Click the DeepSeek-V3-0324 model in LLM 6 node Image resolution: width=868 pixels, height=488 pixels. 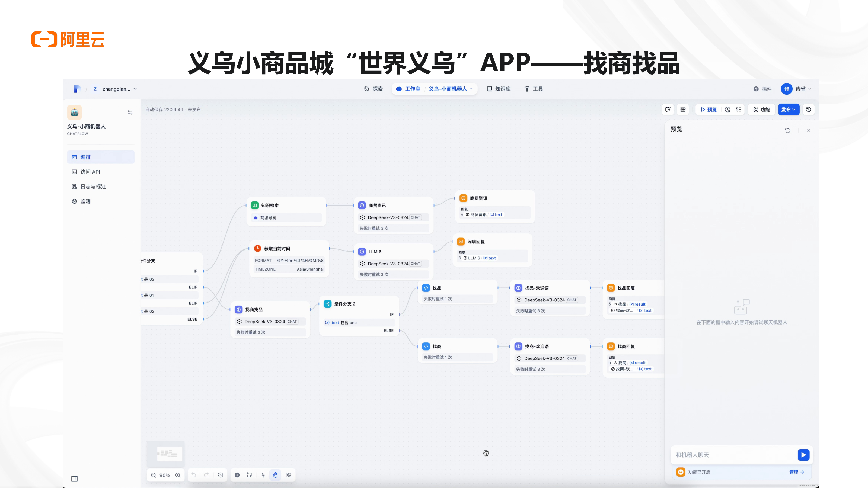[394, 264]
